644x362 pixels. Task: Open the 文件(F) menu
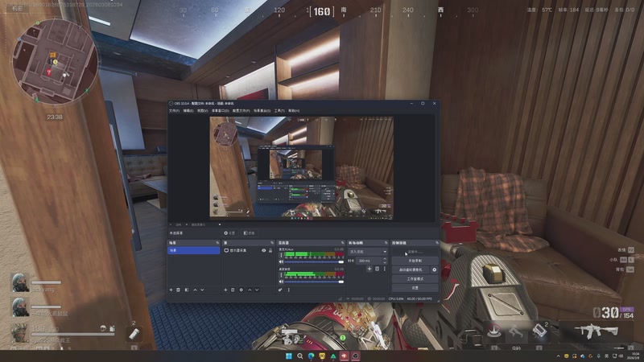coord(174,111)
